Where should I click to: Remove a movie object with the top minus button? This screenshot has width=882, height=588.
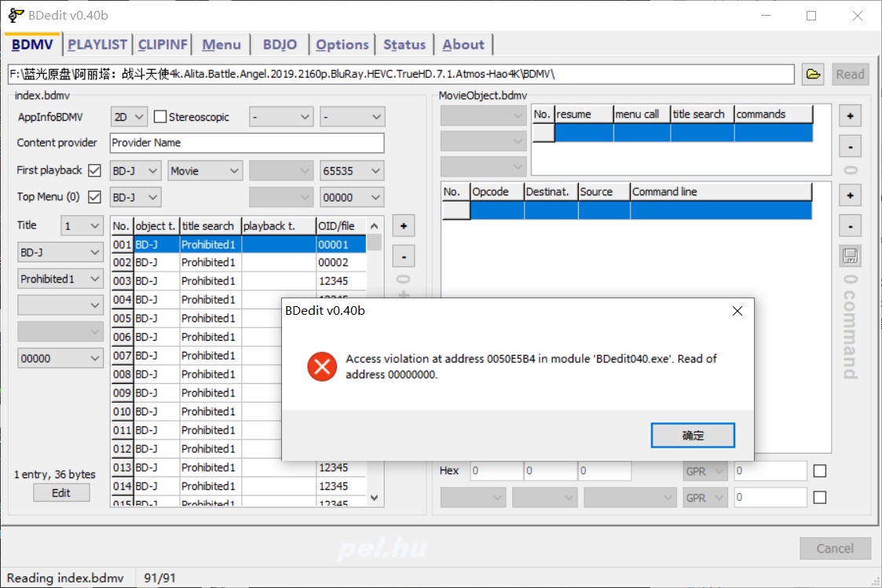[850, 148]
